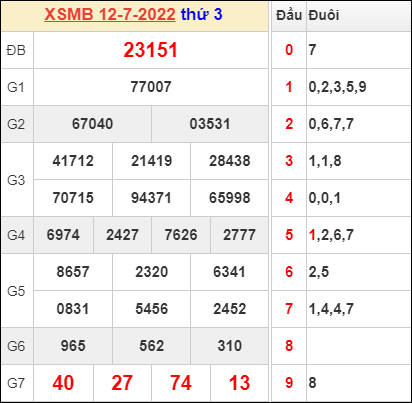Select tail value 7 for head 0
The height and width of the screenshot is (403, 412).
tap(312, 50)
